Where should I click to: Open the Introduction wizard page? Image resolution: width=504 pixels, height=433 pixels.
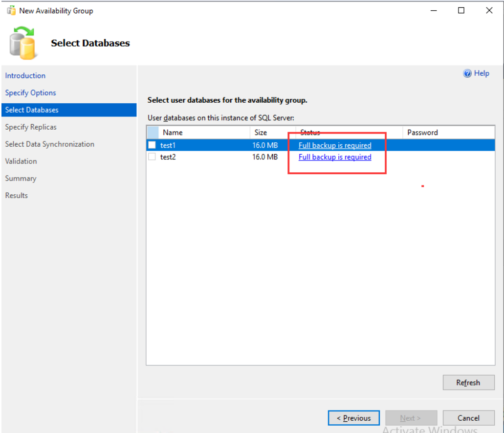click(x=25, y=76)
